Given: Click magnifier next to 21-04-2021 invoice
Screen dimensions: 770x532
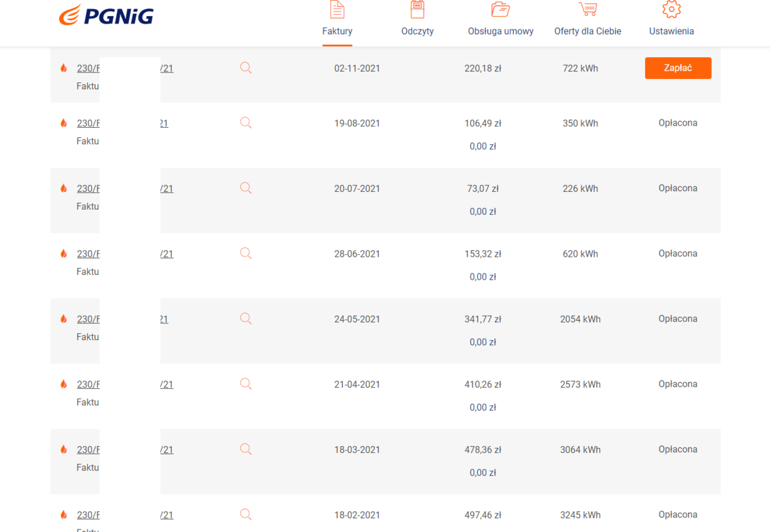Looking at the screenshot, I should click(246, 384).
